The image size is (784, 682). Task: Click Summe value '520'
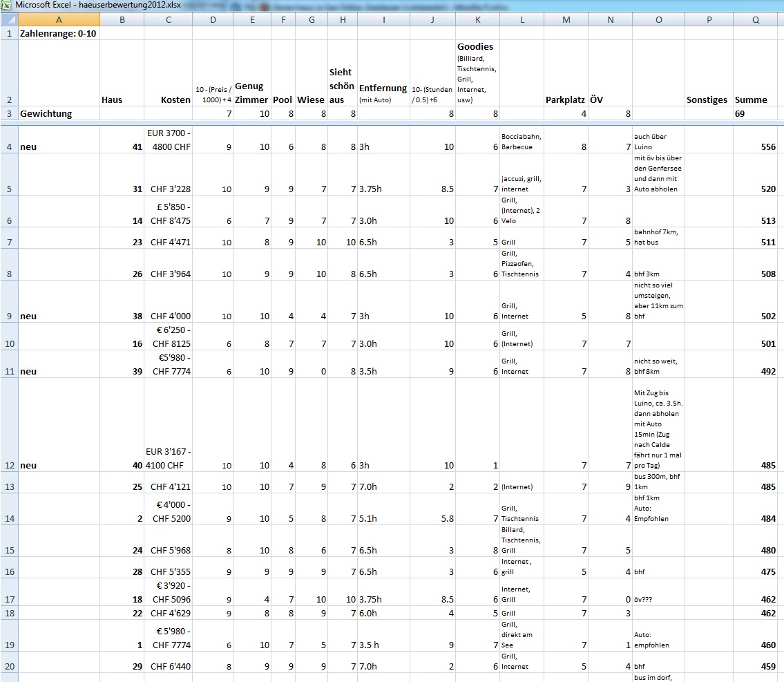click(755, 174)
